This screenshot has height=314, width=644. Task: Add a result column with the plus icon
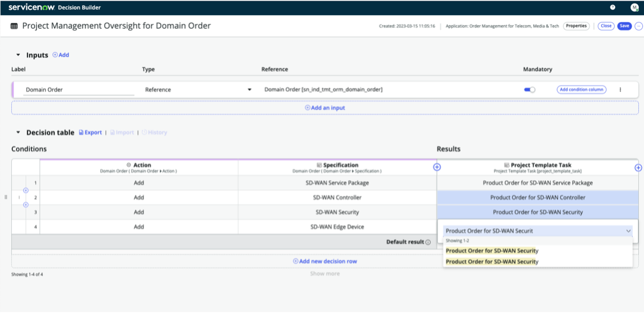(x=638, y=167)
